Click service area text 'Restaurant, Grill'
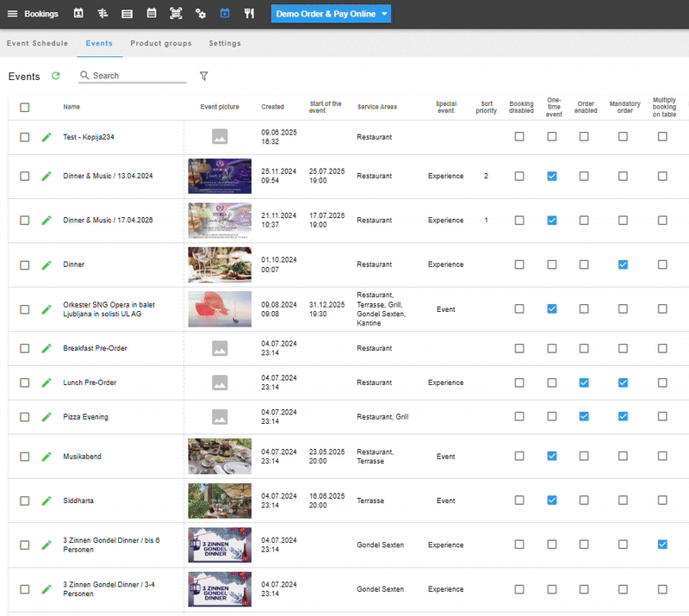Image resolution: width=689 pixels, height=616 pixels. point(382,417)
